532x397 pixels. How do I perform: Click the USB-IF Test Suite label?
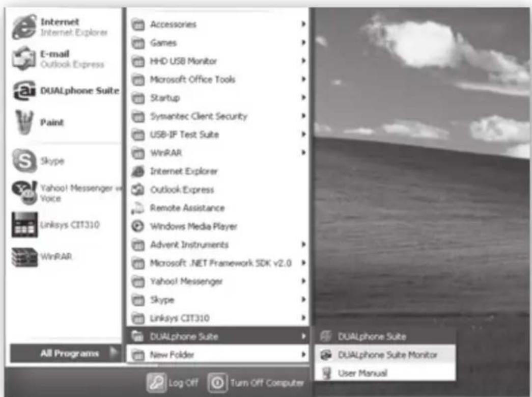click(184, 135)
